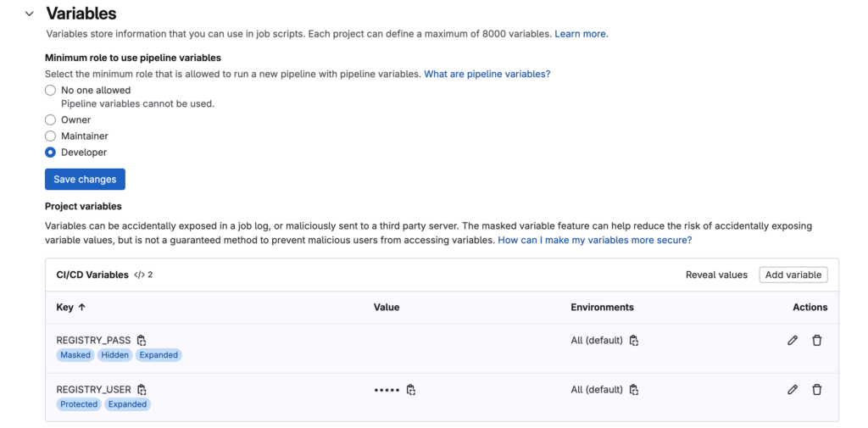The height and width of the screenshot is (428, 868).
Task: Copy the REGISTRY_USER masked value
Action: click(411, 390)
